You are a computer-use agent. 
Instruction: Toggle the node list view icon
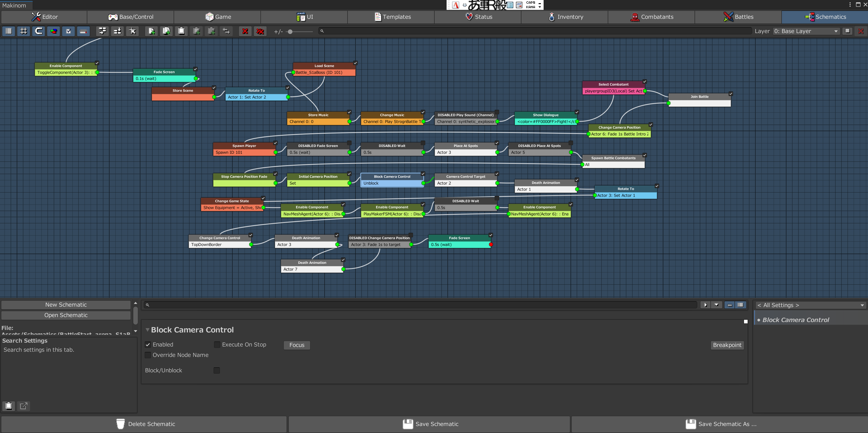9,31
